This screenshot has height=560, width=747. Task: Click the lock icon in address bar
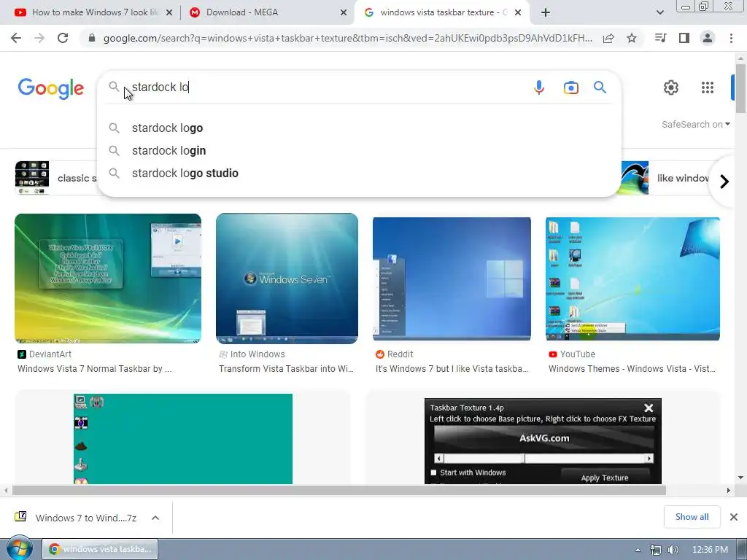(92, 38)
